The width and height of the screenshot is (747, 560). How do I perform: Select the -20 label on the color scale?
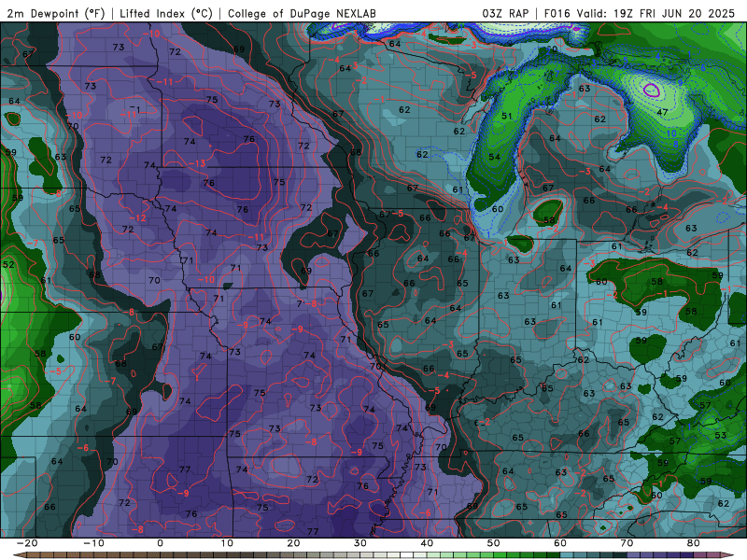pyautogui.click(x=26, y=543)
